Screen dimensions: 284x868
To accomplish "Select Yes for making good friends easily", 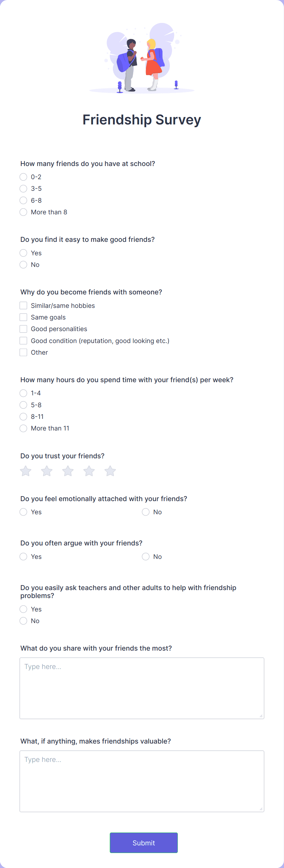I will click(x=23, y=253).
